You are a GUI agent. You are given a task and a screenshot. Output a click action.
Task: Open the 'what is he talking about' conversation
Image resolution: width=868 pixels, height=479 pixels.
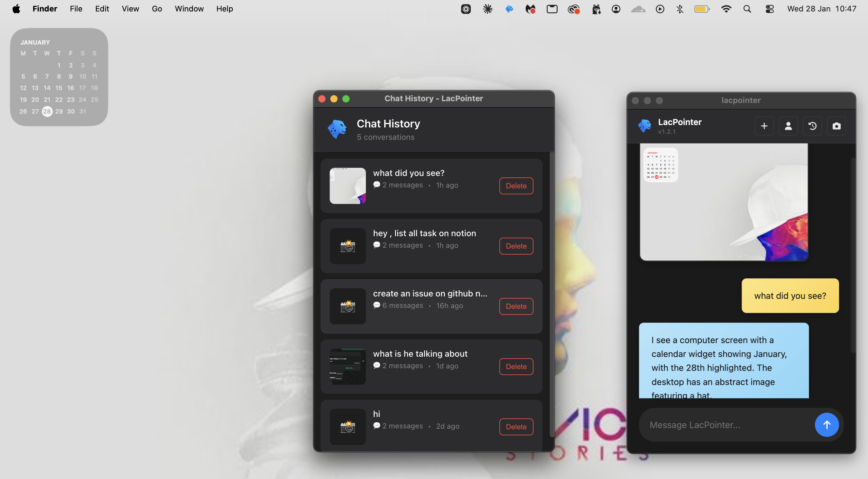click(x=420, y=353)
